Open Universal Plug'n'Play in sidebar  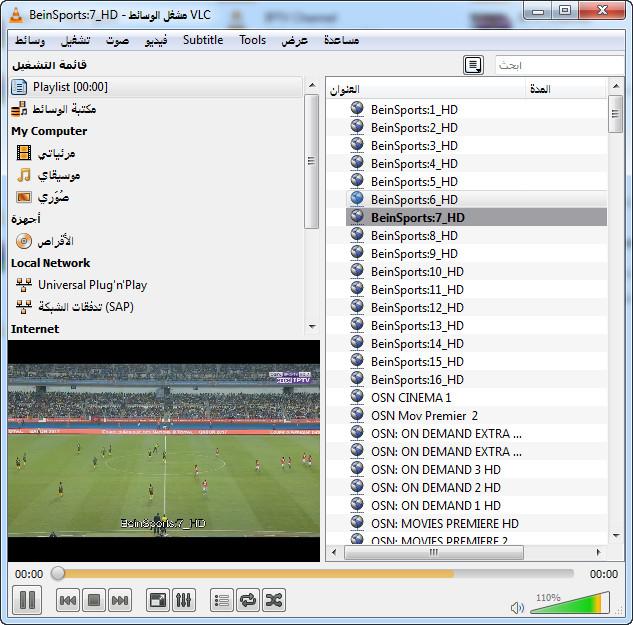click(x=92, y=285)
